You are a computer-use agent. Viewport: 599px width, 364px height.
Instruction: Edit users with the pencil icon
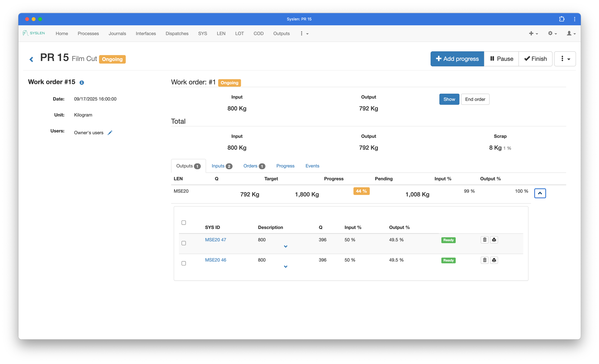(110, 133)
